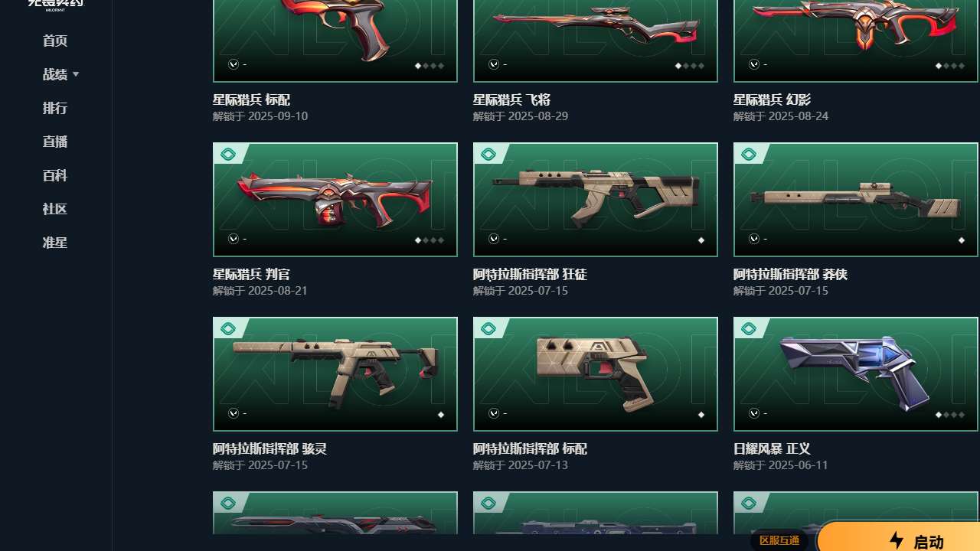Click Valorant points icon on 阿特拉斯指挥部 骇灵 card

coord(234,413)
